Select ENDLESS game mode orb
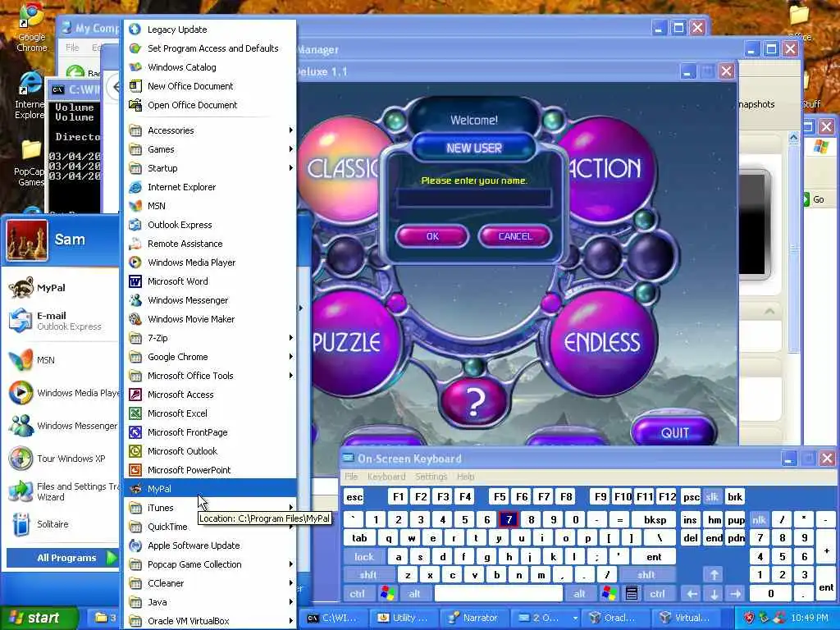Viewport: 840px width, 630px height. pos(601,342)
